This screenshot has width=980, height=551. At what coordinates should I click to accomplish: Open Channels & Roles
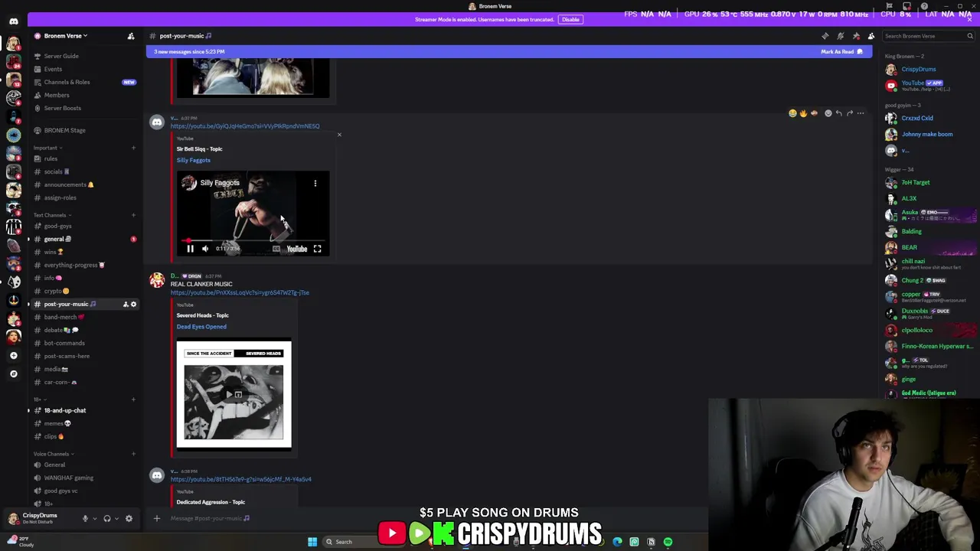(83, 82)
